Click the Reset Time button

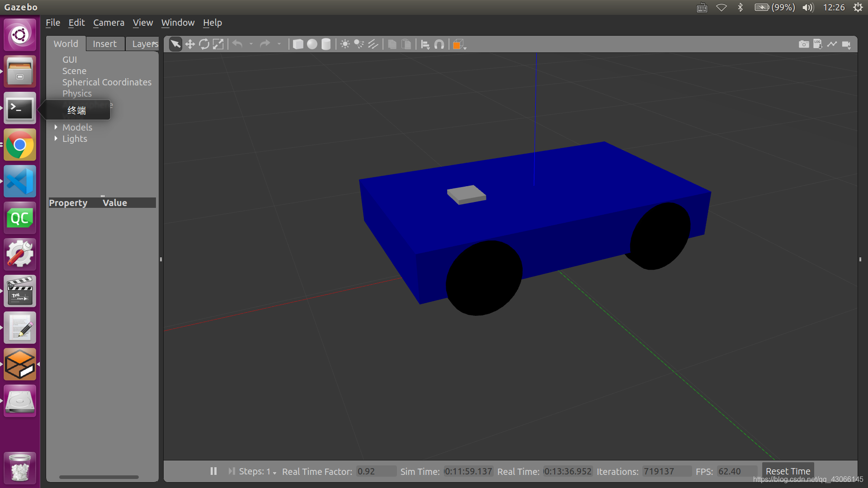(788, 471)
